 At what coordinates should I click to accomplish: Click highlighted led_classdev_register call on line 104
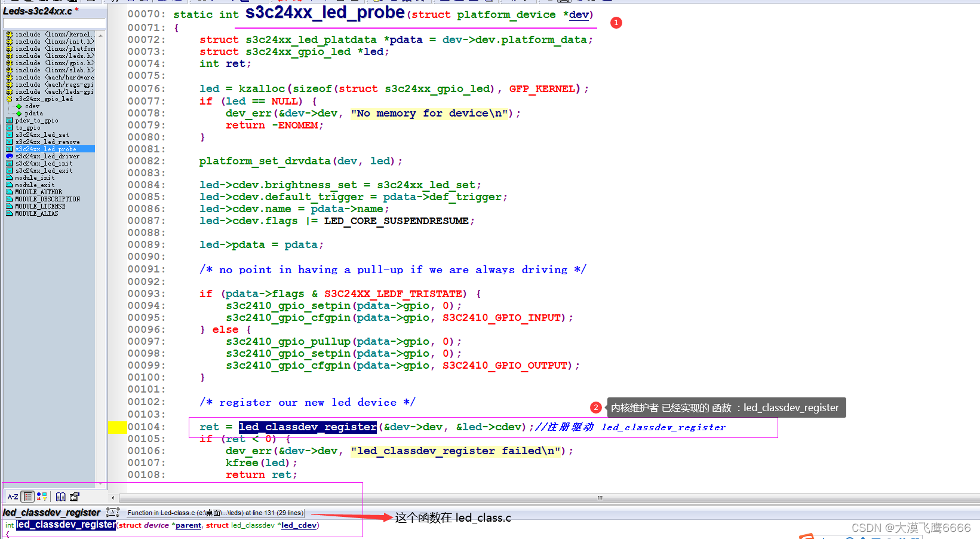click(x=308, y=427)
